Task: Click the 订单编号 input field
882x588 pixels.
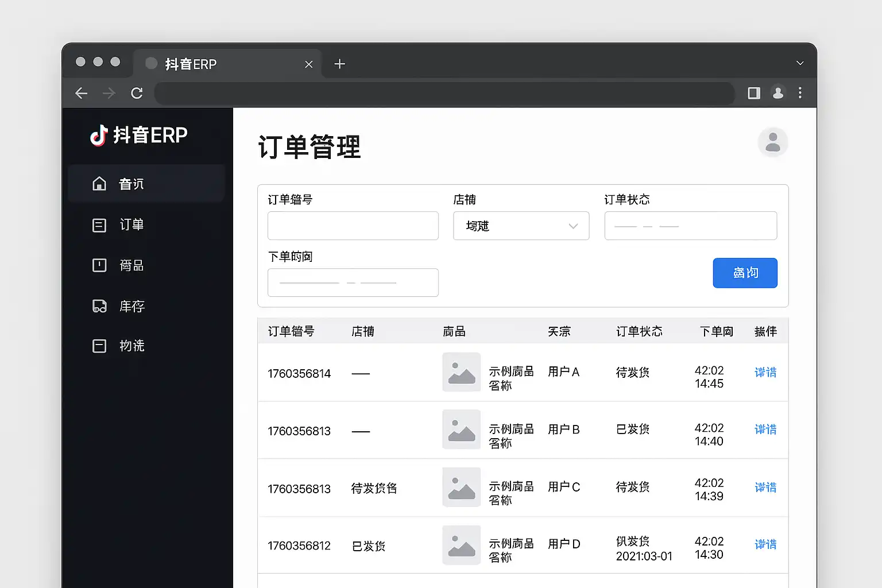Action: coord(353,226)
